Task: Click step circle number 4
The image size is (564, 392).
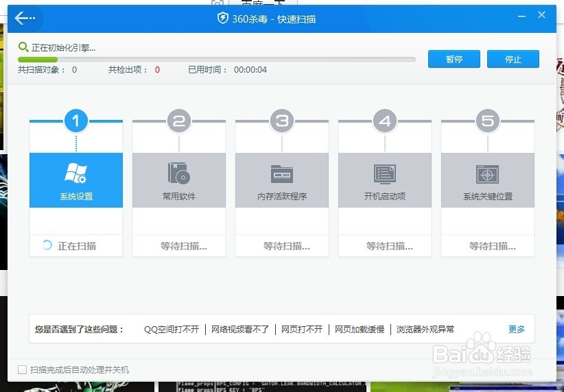Action: [384, 121]
